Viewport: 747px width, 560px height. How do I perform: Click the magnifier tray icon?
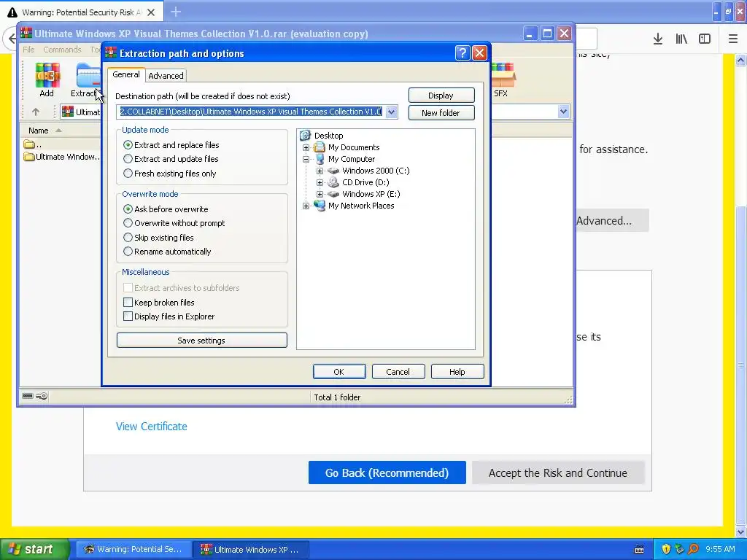tap(693, 549)
